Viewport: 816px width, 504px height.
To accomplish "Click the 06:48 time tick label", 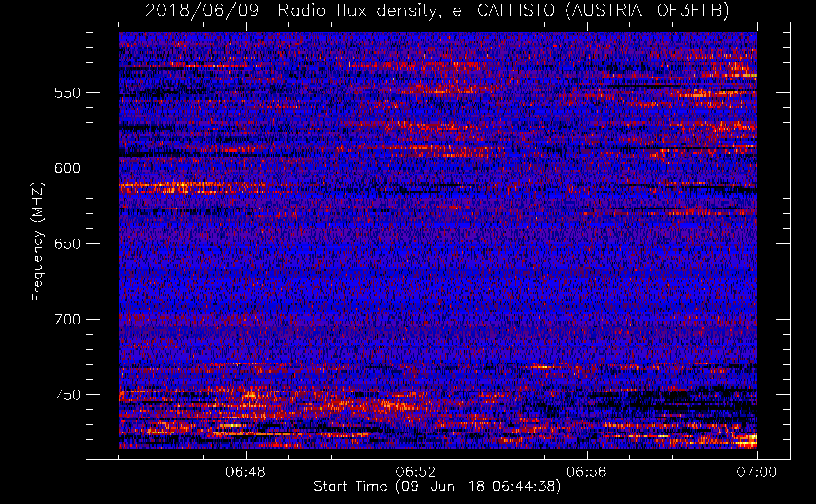I will (x=246, y=472).
